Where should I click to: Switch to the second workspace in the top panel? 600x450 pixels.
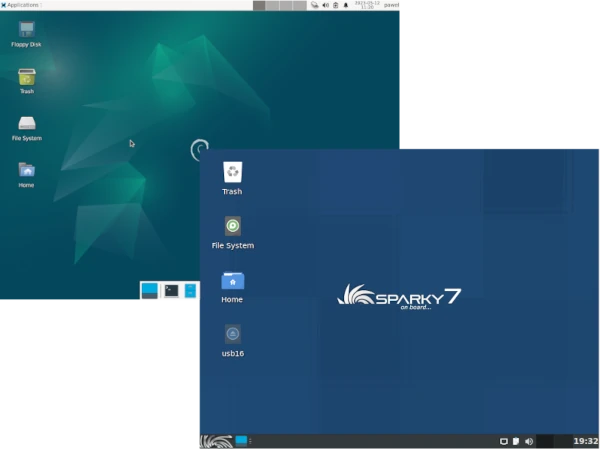tap(272, 5)
